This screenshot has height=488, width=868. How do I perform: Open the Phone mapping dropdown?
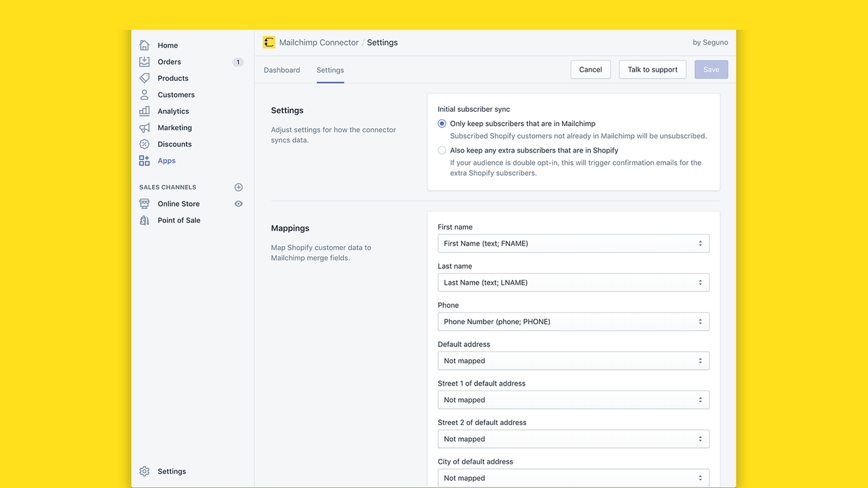click(x=574, y=322)
